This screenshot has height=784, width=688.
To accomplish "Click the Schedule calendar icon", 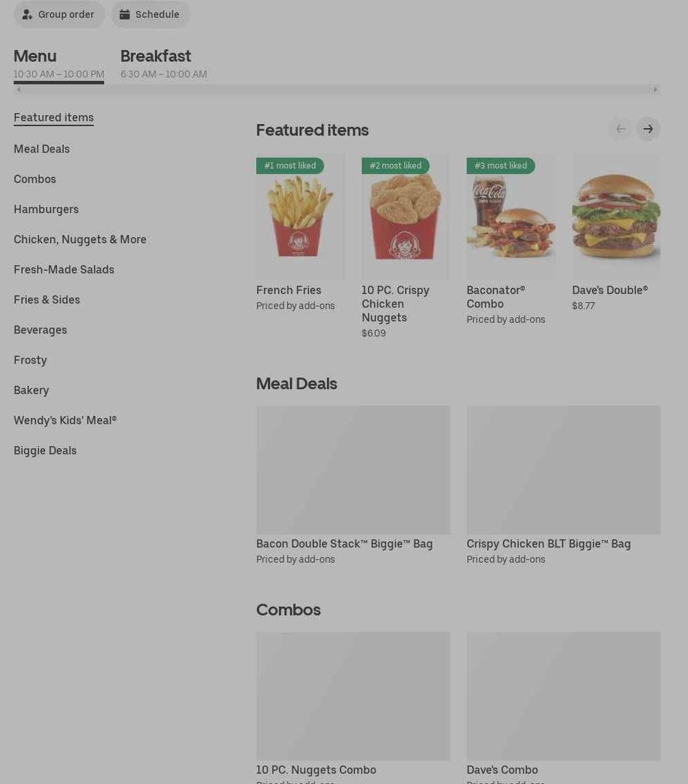I will tap(125, 14).
